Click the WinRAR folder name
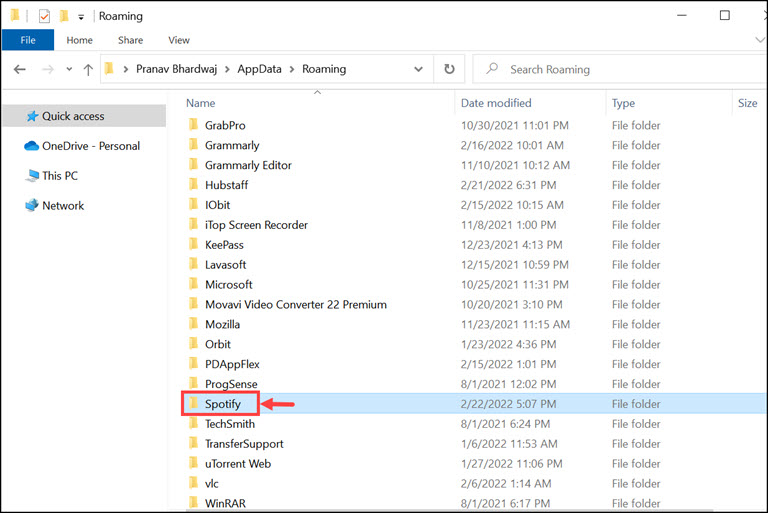Screen dimensions: 768x513 point(225,503)
